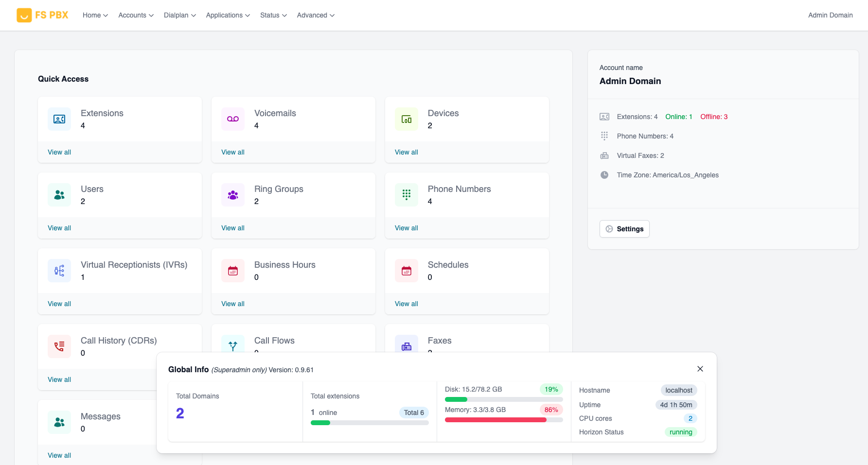Open the Status dropdown

(273, 15)
